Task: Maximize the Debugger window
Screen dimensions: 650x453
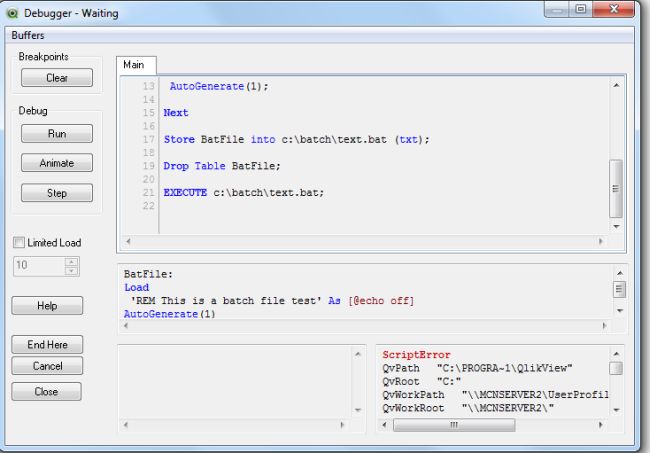Action: 581,9
